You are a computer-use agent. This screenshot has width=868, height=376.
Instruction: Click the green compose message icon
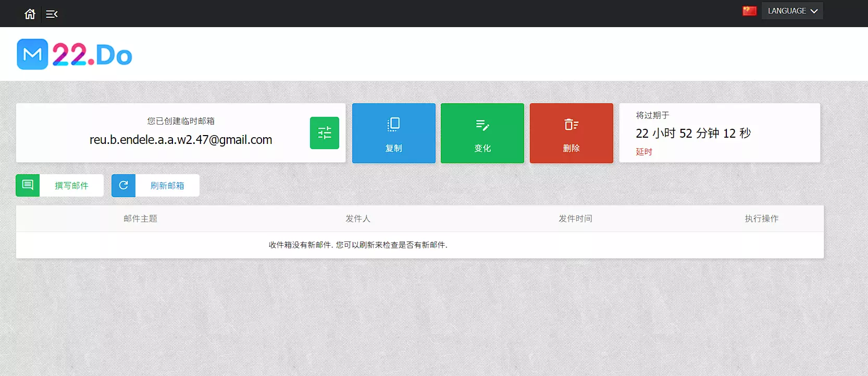[x=28, y=185]
